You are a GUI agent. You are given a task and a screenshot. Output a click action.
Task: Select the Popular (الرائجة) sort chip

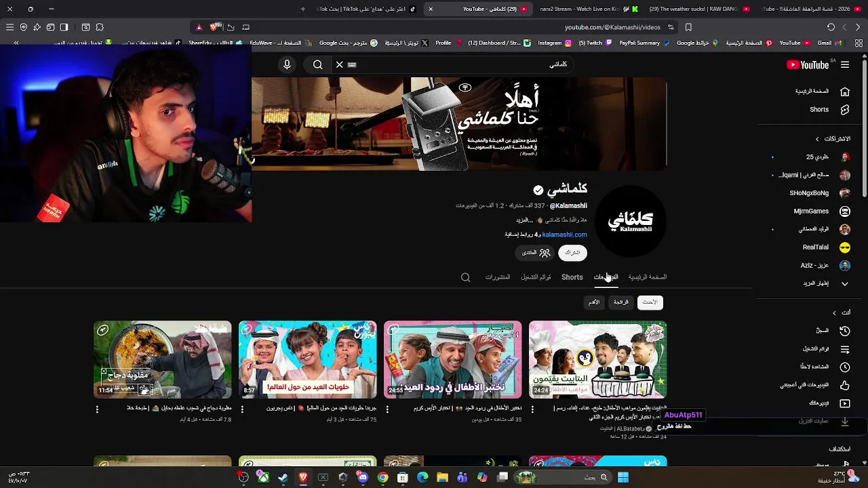pyautogui.click(x=621, y=302)
